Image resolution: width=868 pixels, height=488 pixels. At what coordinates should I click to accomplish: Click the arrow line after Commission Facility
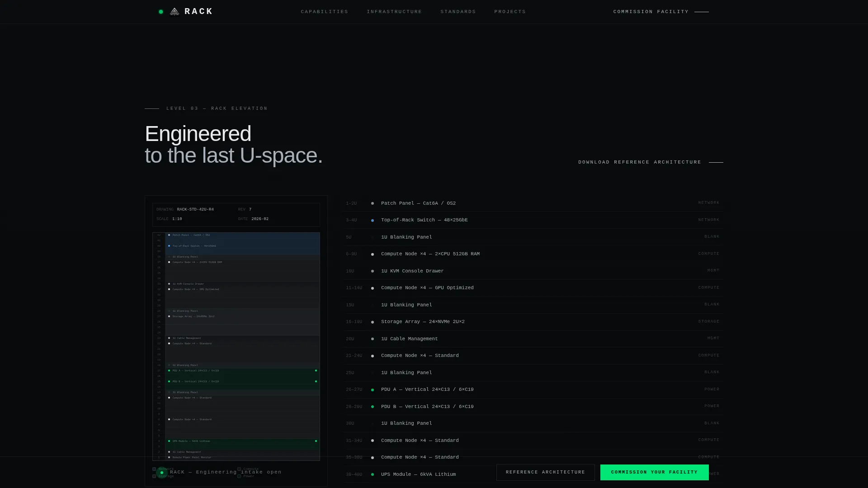point(702,12)
